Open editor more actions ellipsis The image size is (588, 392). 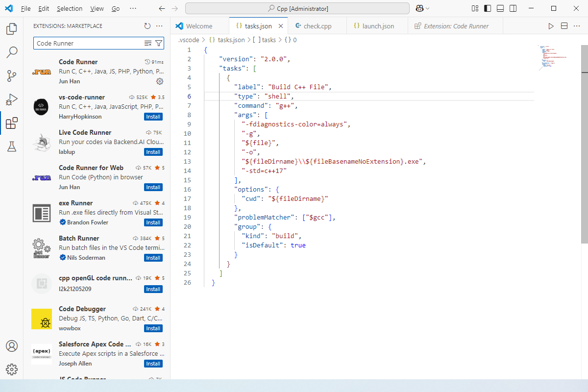(x=577, y=26)
